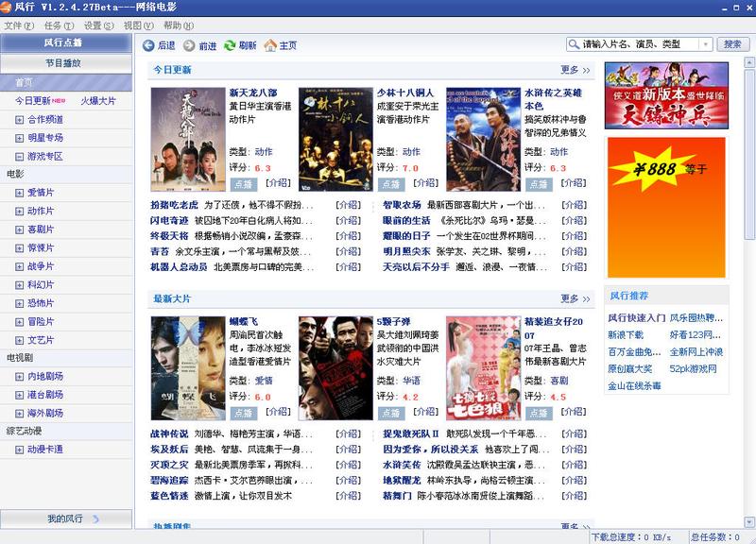The width and height of the screenshot is (756, 544).
Task: Open 更多 link in 今日更新 section
Action: point(575,70)
